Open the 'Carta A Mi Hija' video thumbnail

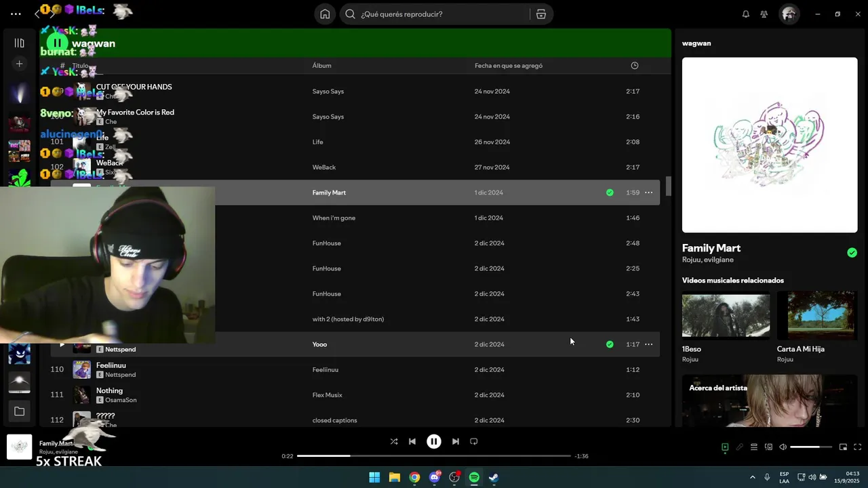click(817, 315)
